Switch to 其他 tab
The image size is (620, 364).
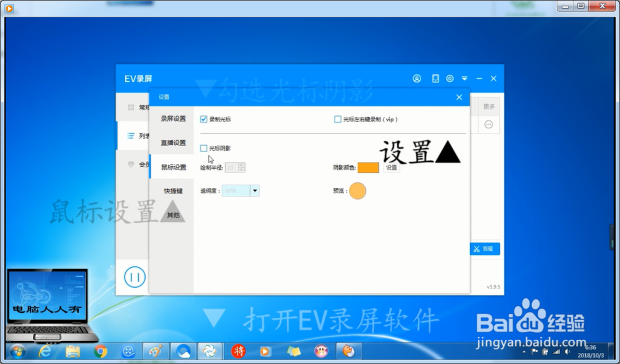(x=172, y=215)
